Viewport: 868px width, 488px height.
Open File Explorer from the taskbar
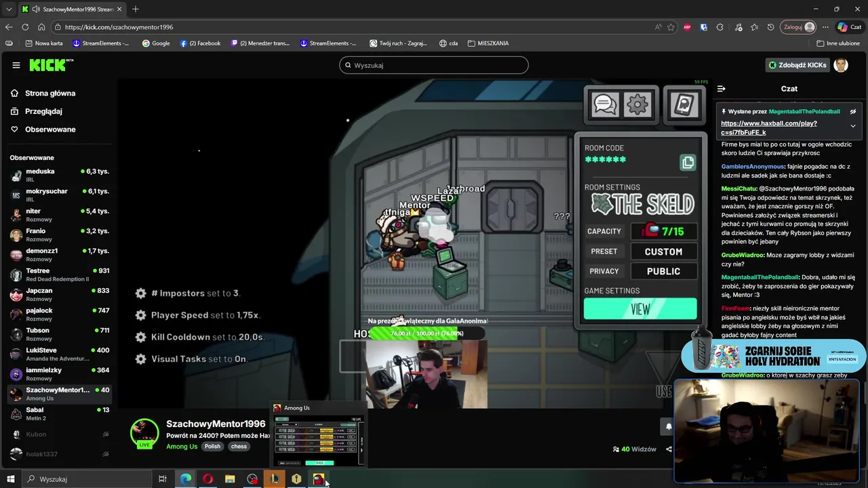coord(230,479)
